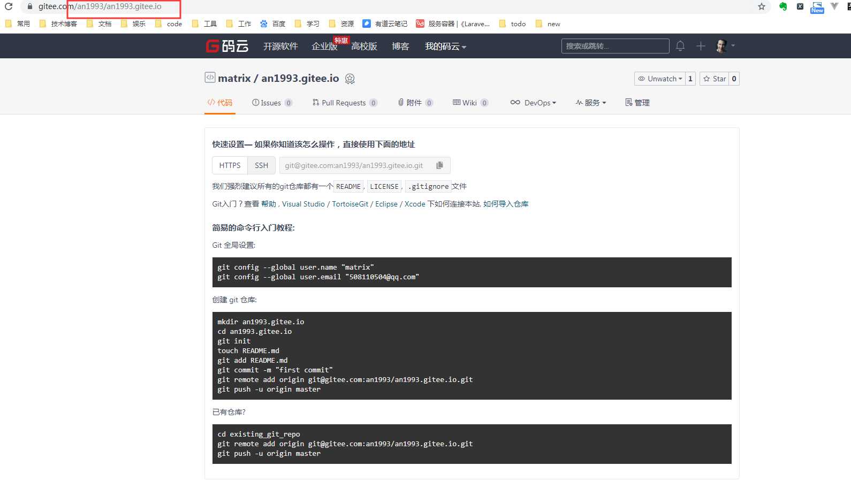This screenshot has width=851, height=504.
Task: Open the 娱乐 bookmark folder
Action: coord(133,24)
